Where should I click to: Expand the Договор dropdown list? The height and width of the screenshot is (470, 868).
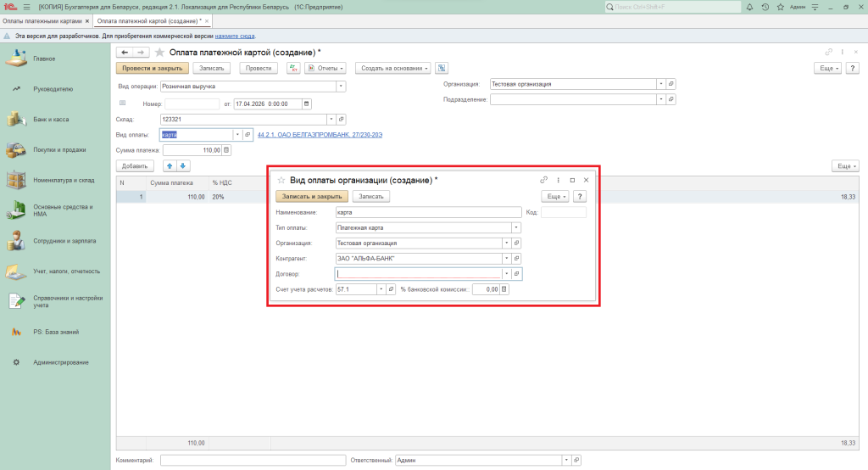point(506,274)
